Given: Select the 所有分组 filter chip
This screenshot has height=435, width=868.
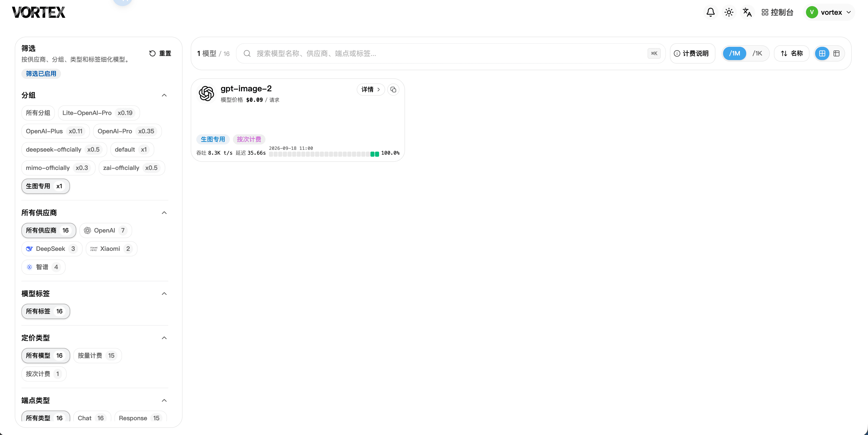Looking at the screenshot, I should pyautogui.click(x=38, y=113).
